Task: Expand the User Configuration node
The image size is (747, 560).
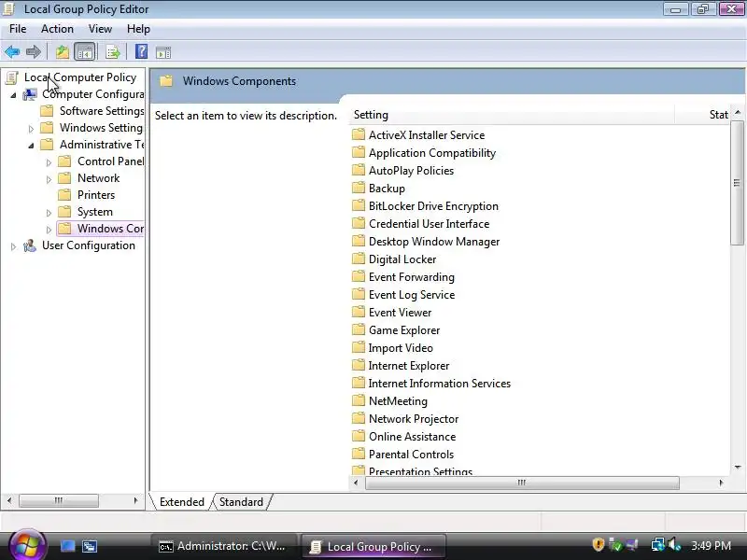Action: [13, 246]
